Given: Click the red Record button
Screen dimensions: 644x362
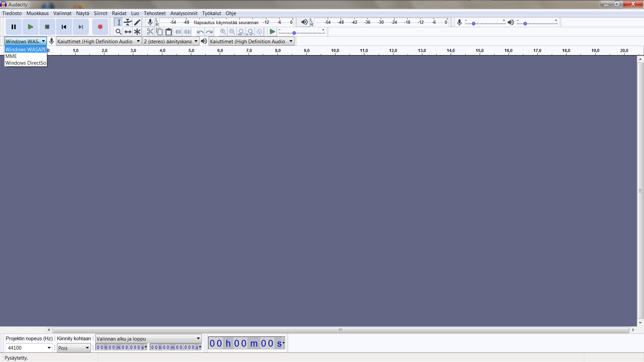Looking at the screenshot, I should 100,27.
